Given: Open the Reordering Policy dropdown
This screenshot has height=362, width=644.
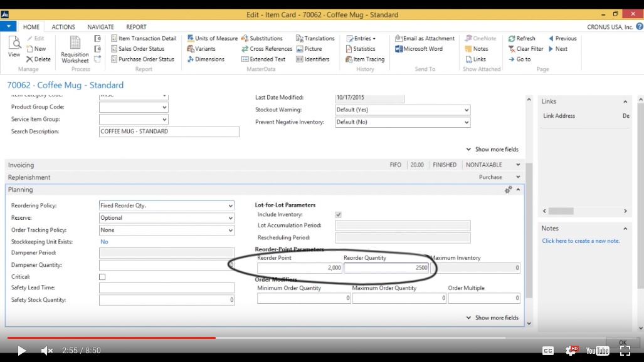Looking at the screenshot, I should coord(231,206).
